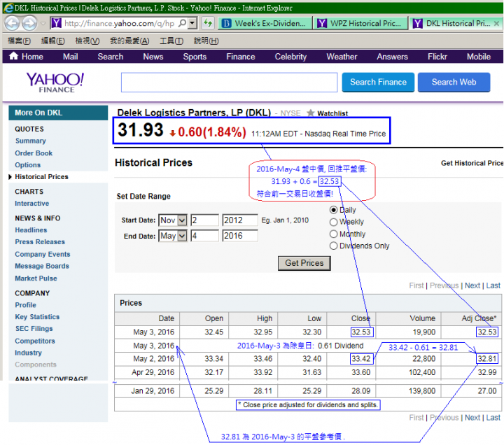Close the DKL Historical Prices tab
This screenshot has height=445, width=504.
tap(496, 24)
